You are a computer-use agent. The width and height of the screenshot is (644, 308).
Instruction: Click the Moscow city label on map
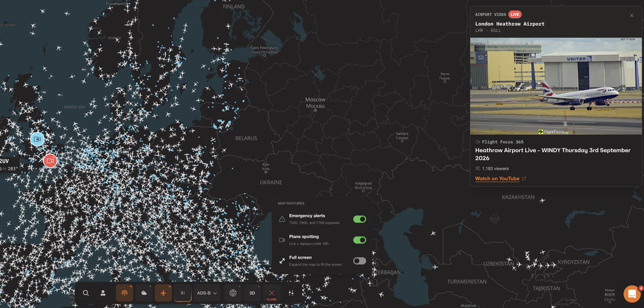pyautogui.click(x=315, y=102)
